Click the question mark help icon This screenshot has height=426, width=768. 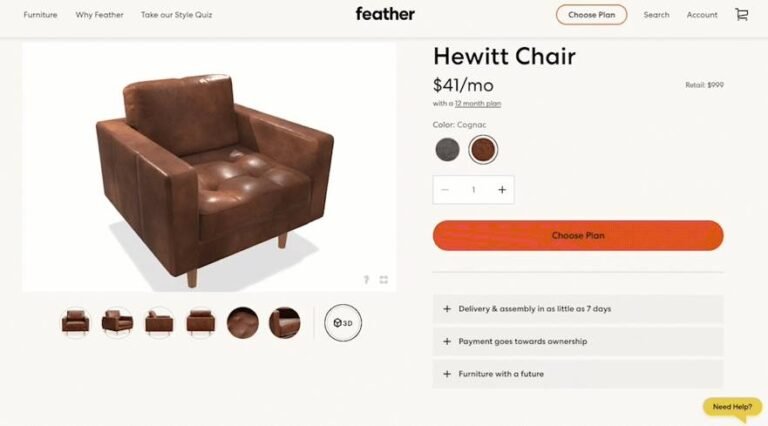pyautogui.click(x=366, y=280)
